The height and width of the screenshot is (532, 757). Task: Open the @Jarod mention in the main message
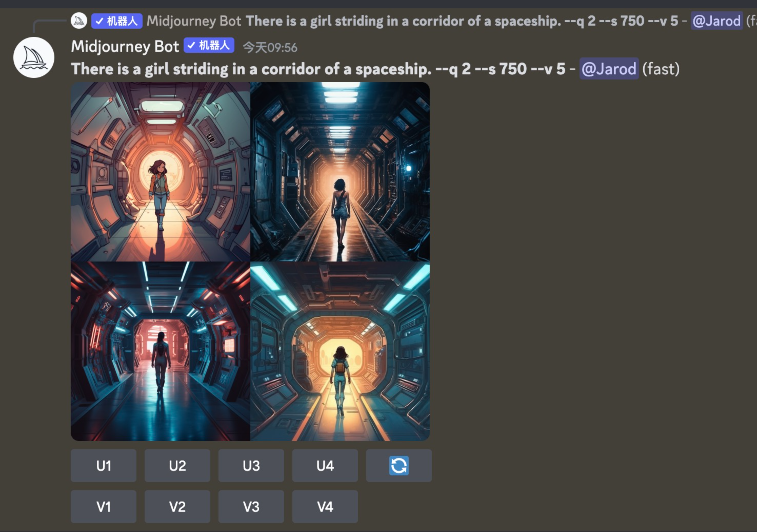pos(609,69)
